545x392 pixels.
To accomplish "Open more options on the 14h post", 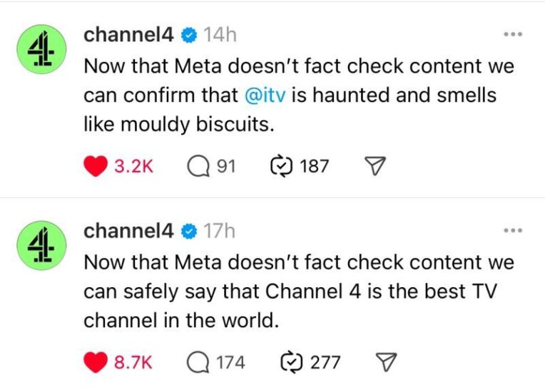I will tap(513, 34).
